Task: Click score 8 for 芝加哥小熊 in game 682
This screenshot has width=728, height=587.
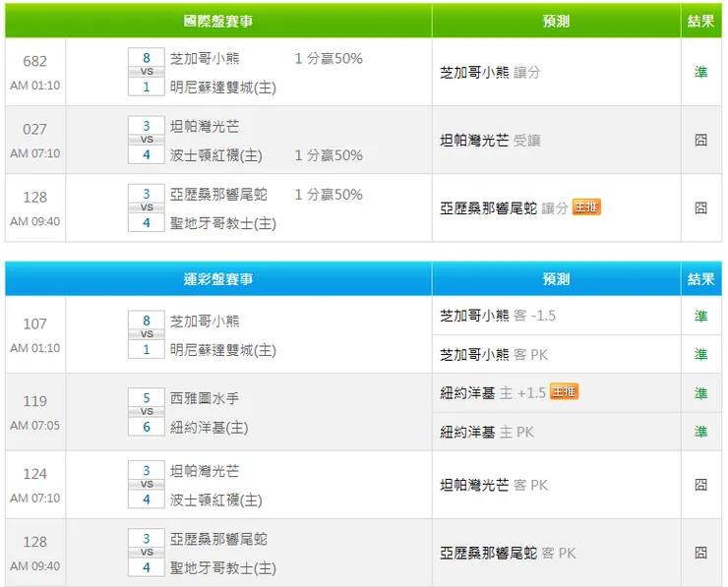Action: (147, 58)
